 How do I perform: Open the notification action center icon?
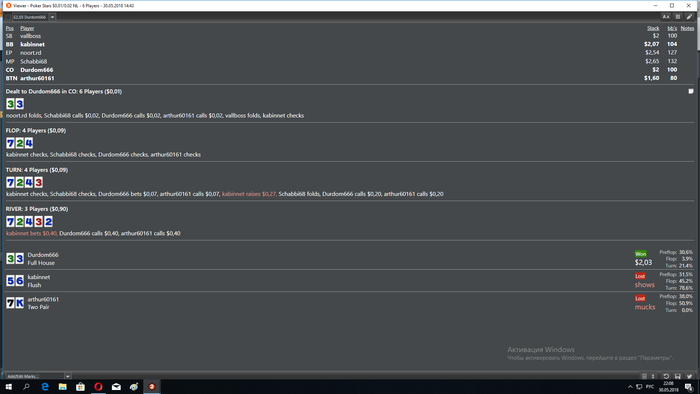[689, 387]
